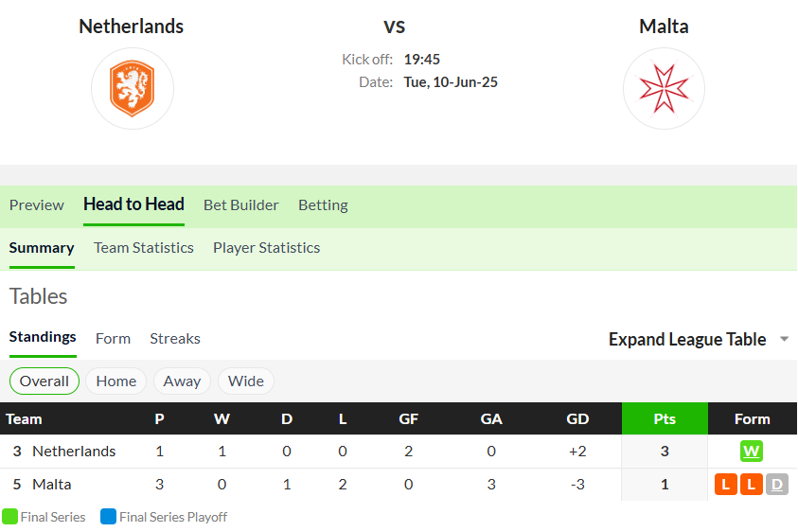Viewport: 798px width, 532px height.
Task: Click the green W form badge for Netherlands
Action: pos(752,451)
